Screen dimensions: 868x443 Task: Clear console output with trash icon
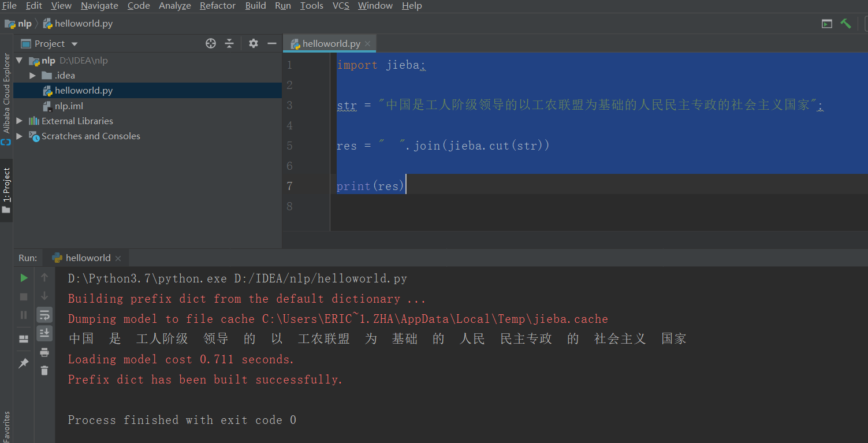[x=44, y=370]
